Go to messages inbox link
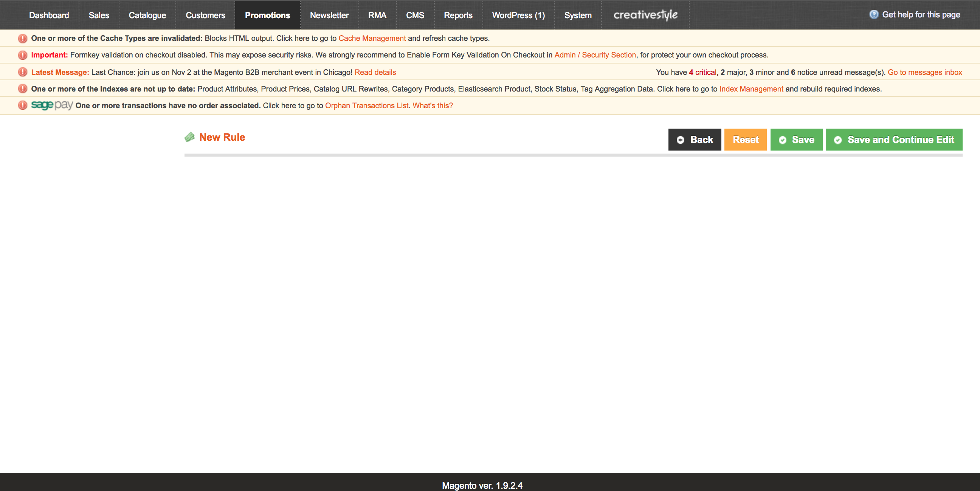 coord(927,72)
